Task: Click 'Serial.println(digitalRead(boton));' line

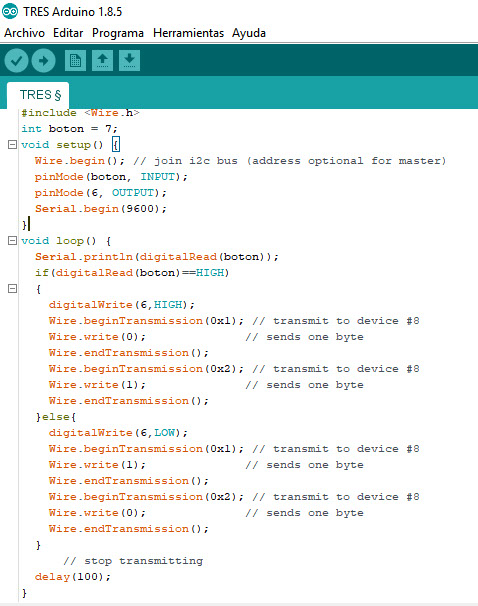Action: [x=156, y=257]
